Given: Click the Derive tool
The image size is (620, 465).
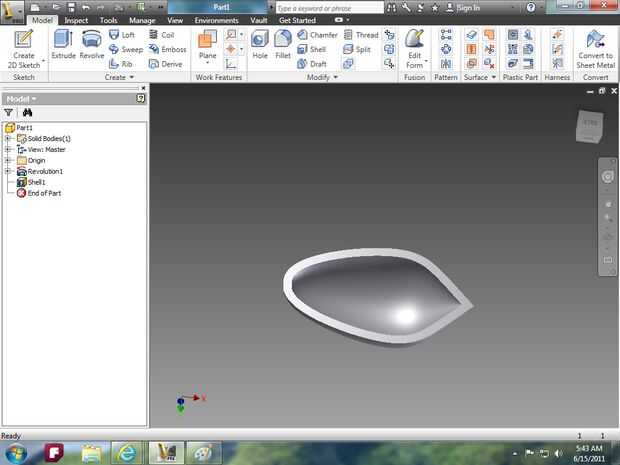Looking at the screenshot, I should [165, 64].
